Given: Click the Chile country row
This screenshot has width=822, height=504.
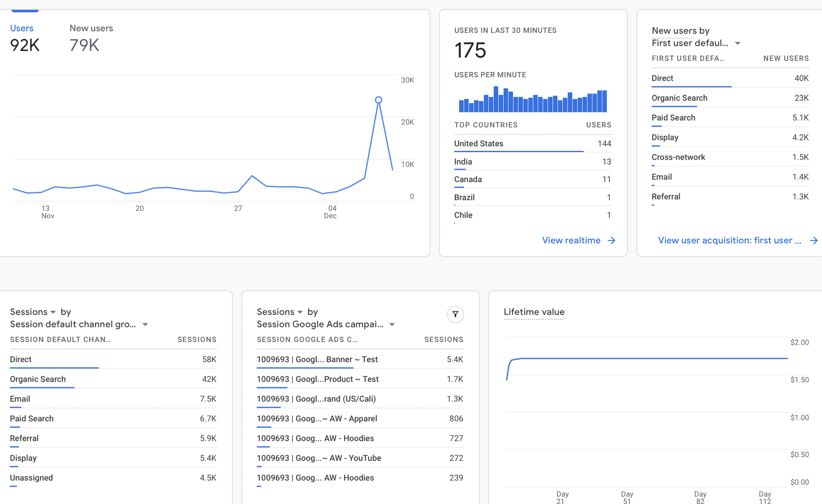Looking at the screenshot, I should [x=533, y=215].
